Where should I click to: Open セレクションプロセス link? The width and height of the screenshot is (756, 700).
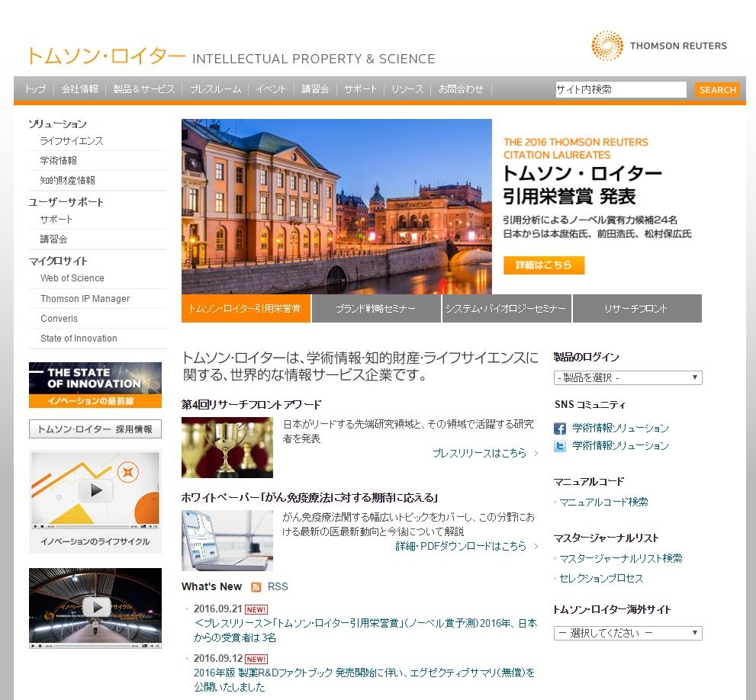click(601, 579)
